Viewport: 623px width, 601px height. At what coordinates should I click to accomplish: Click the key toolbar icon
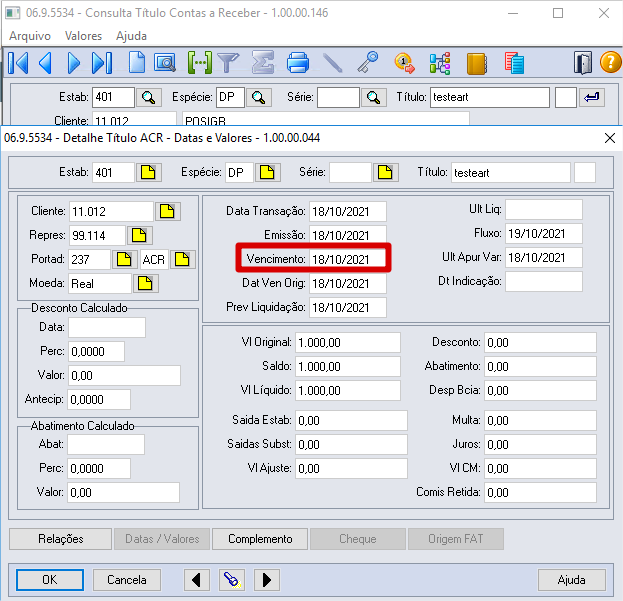tap(368, 62)
